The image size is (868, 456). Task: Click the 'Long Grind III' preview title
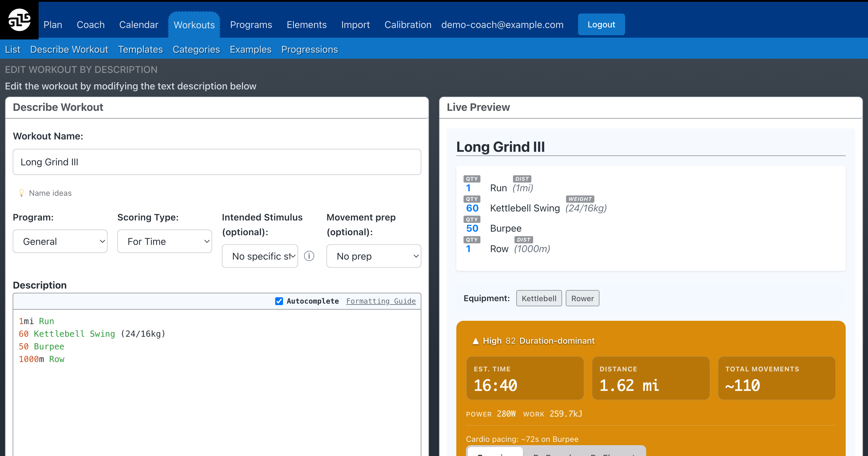[500, 147]
